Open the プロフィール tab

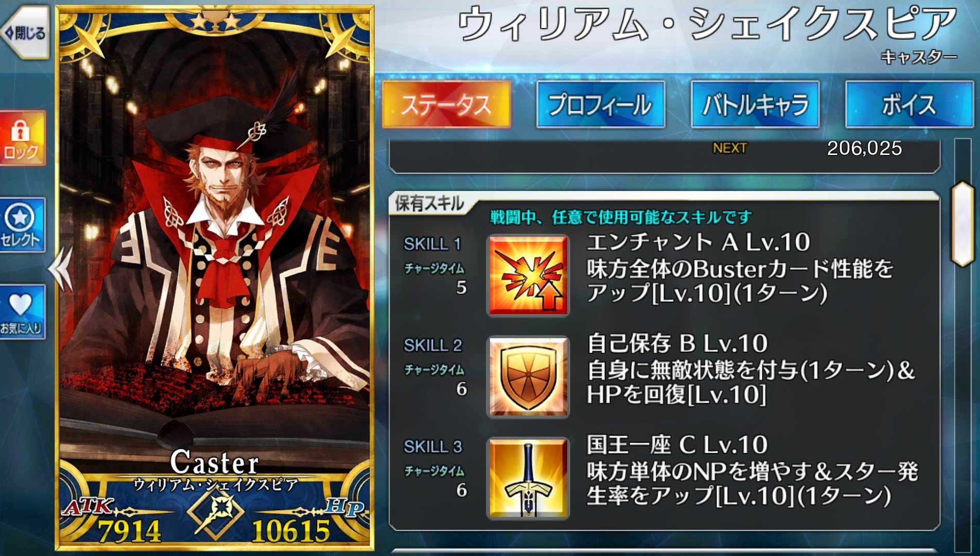coord(600,105)
